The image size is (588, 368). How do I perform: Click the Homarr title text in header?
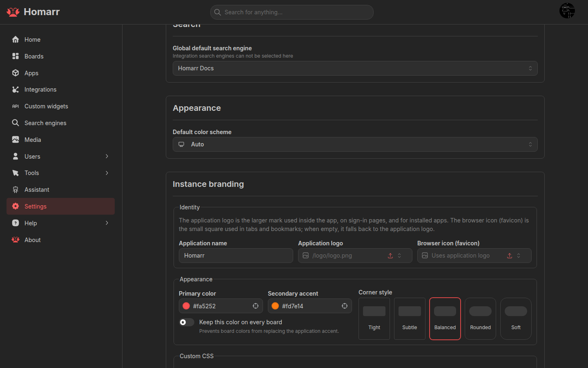(42, 12)
